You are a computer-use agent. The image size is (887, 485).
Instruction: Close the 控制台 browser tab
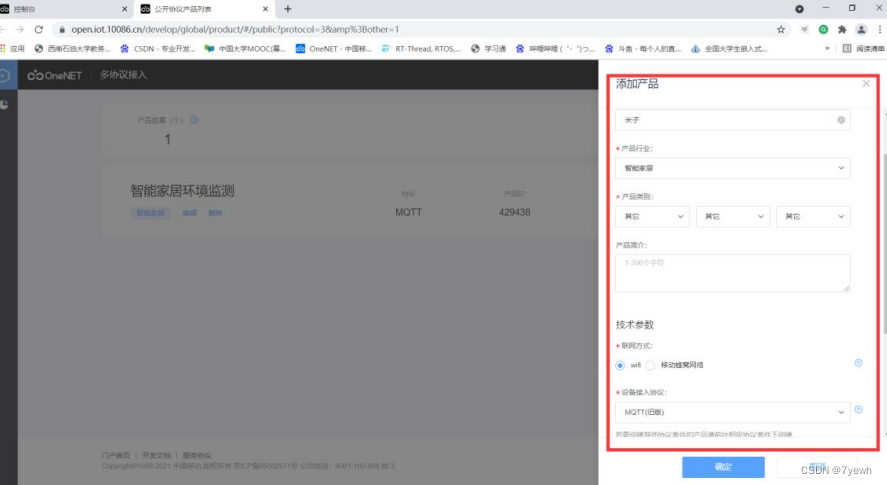[124, 9]
